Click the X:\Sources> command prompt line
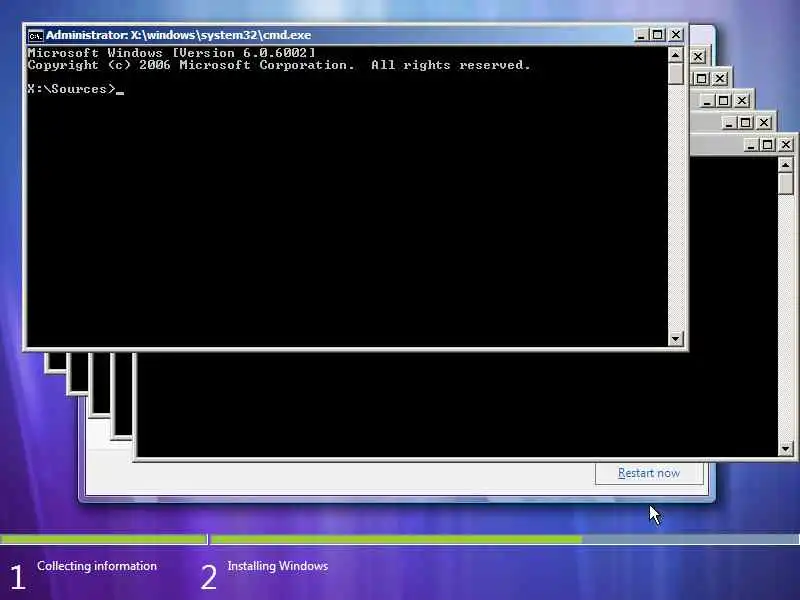 pyautogui.click(x=76, y=89)
